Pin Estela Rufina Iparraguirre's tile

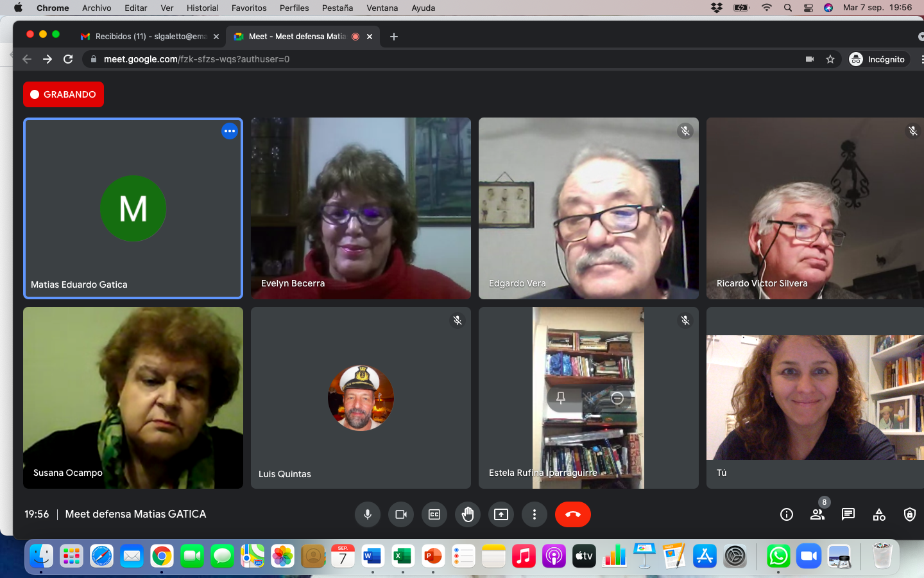(561, 398)
